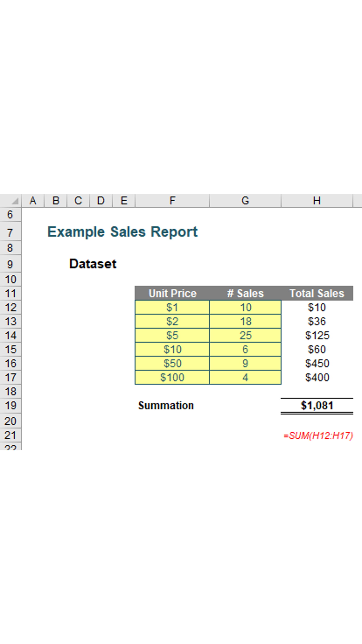Select row 7 header
The height and width of the screenshot is (644, 362).
point(10,233)
